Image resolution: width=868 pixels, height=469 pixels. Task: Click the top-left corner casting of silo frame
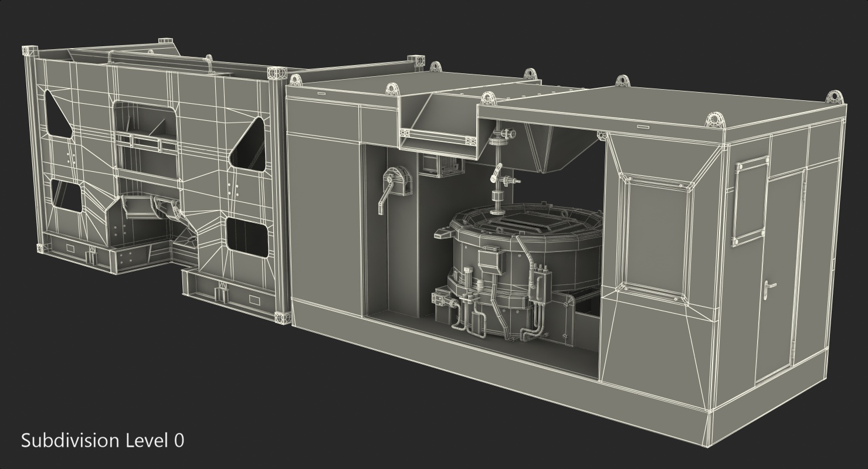pyautogui.click(x=29, y=50)
